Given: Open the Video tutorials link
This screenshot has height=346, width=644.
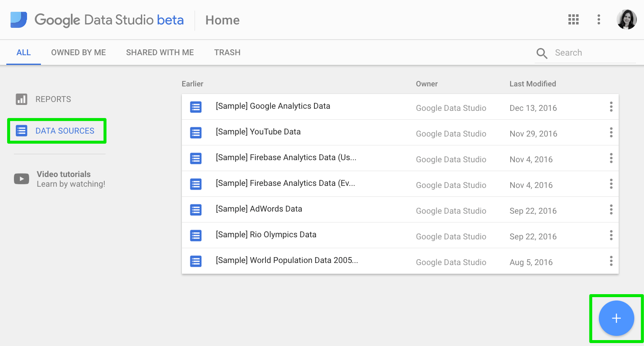Looking at the screenshot, I should pos(64,174).
